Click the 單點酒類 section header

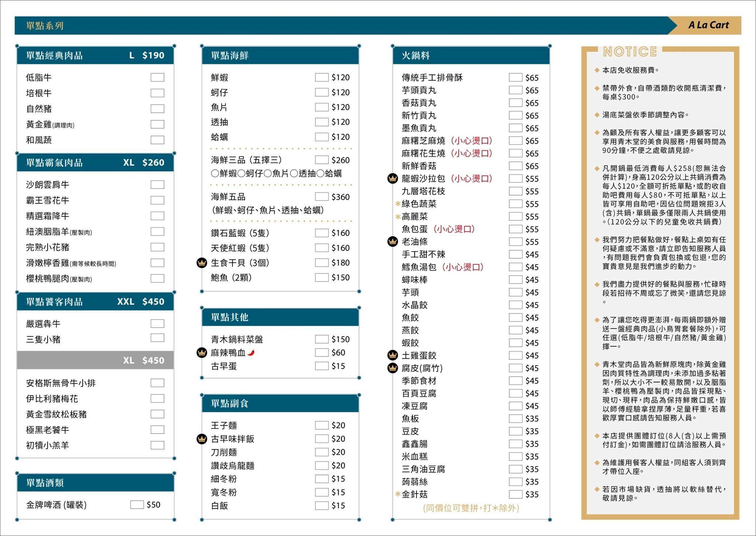point(95,482)
